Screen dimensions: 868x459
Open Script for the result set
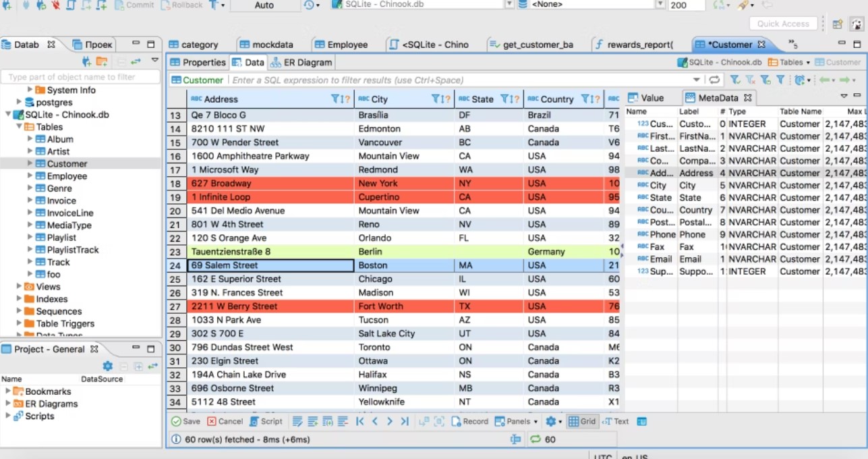pyautogui.click(x=266, y=421)
